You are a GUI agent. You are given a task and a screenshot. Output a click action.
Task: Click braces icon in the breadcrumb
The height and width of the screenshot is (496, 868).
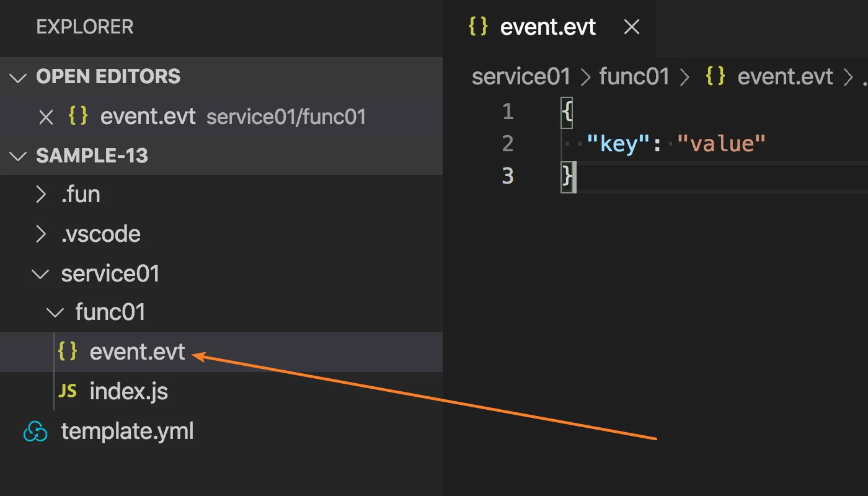pos(715,77)
